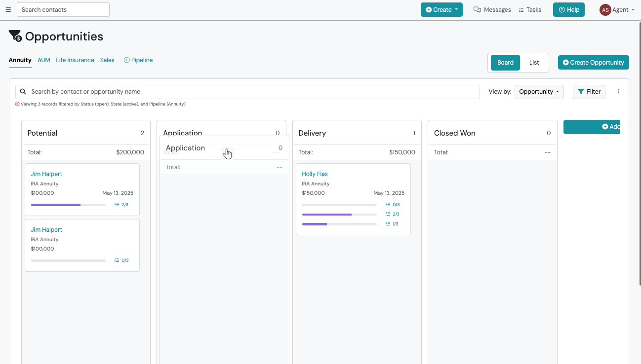Open the View by Opportunity dropdown
The height and width of the screenshot is (364, 641).
pos(539,92)
